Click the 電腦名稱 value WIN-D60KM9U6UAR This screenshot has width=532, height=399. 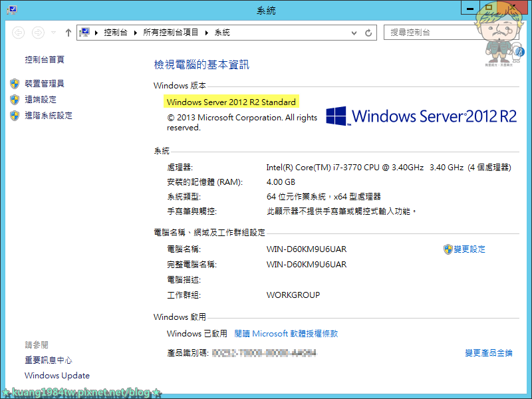point(307,249)
